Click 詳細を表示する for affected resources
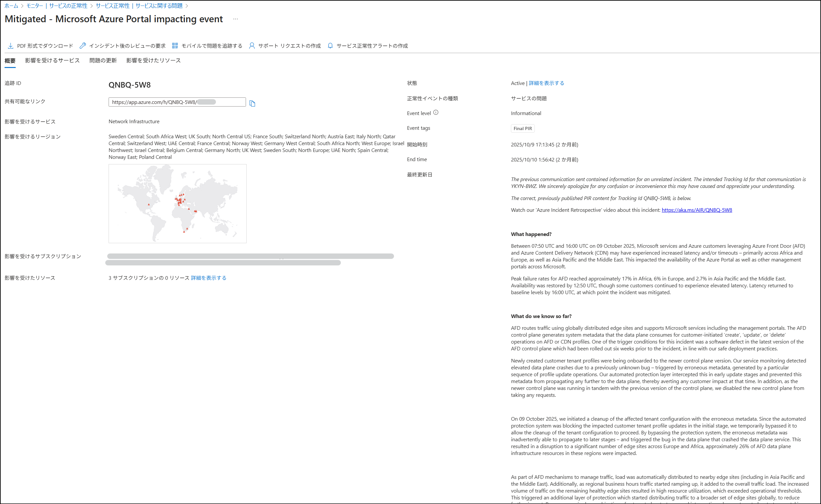The height and width of the screenshot is (504, 821). tap(208, 278)
